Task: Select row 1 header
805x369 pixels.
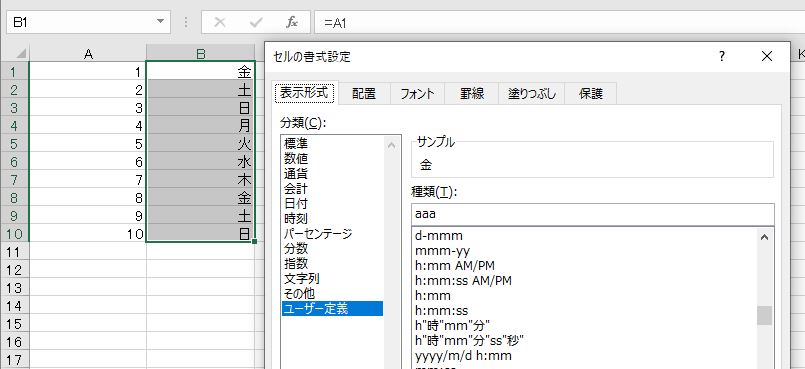Action: coord(14,71)
